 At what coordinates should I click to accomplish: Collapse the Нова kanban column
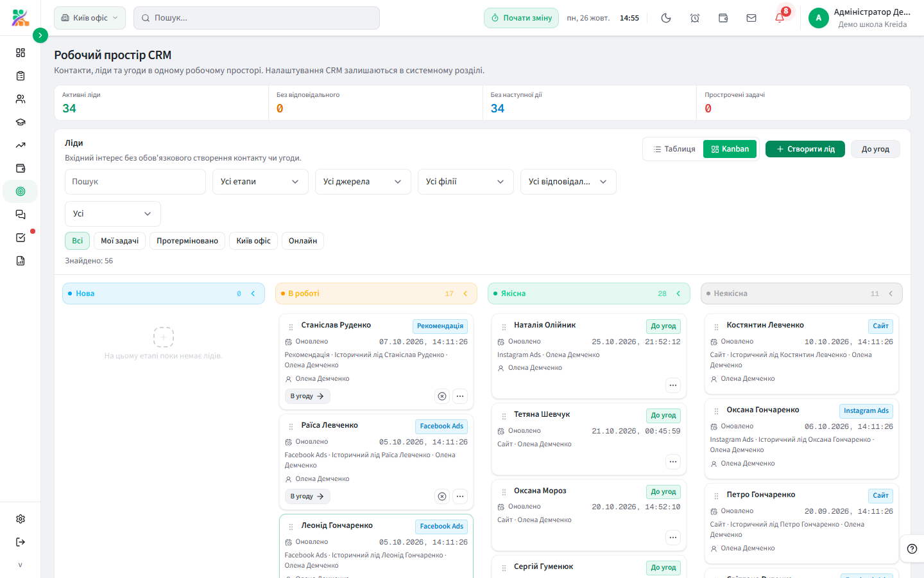[x=253, y=293]
